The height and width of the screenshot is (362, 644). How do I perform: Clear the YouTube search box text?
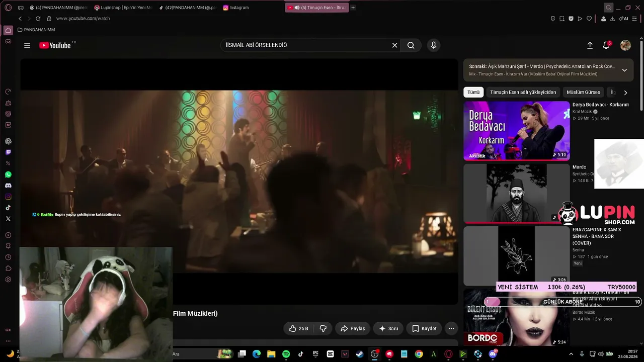(395, 45)
